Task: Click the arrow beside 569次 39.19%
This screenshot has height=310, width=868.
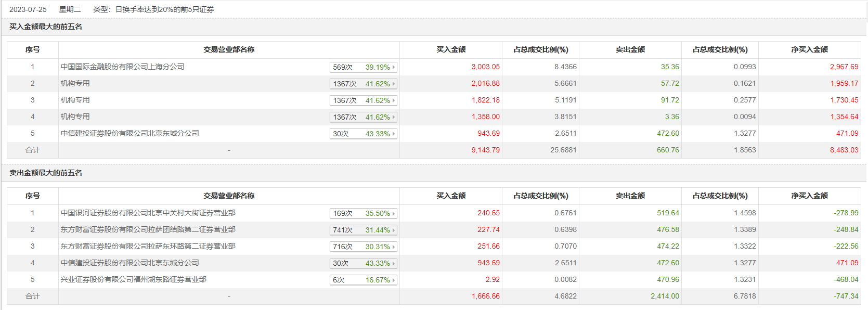Action: 394,67
